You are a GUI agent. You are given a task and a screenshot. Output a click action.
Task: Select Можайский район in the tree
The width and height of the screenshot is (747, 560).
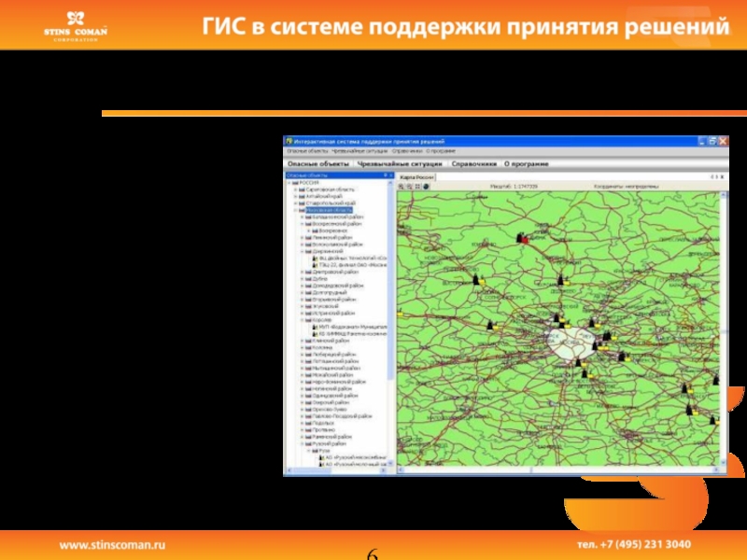click(332, 375)
